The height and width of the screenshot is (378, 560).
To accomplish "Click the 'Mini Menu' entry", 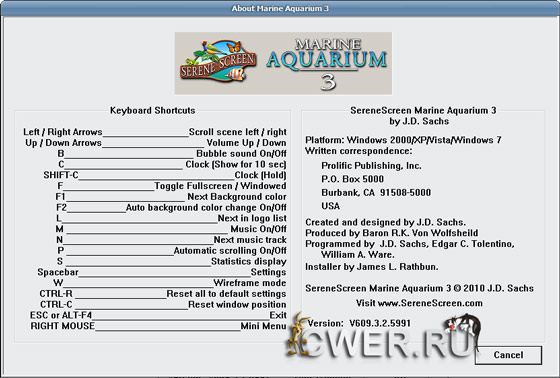I will 263,326.
